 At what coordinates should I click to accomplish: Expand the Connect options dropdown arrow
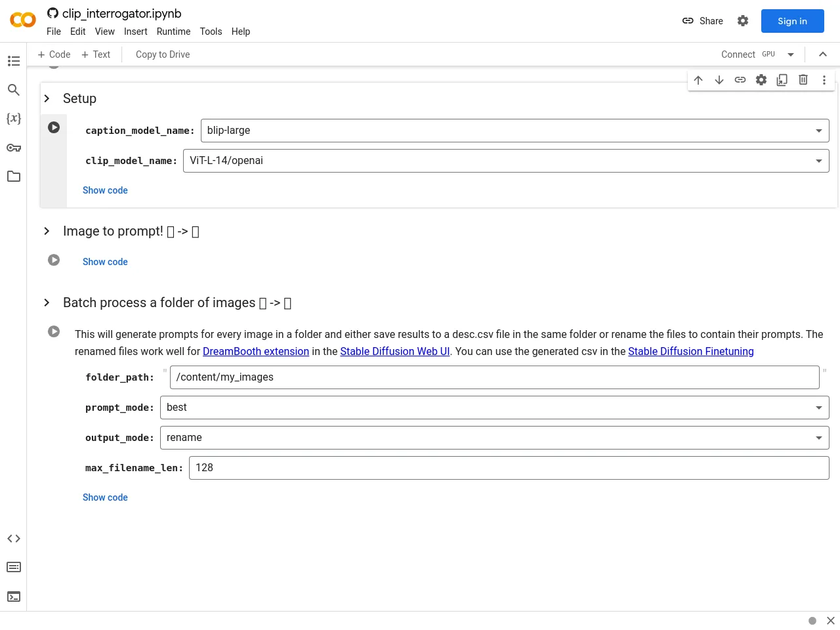(791, 54)
